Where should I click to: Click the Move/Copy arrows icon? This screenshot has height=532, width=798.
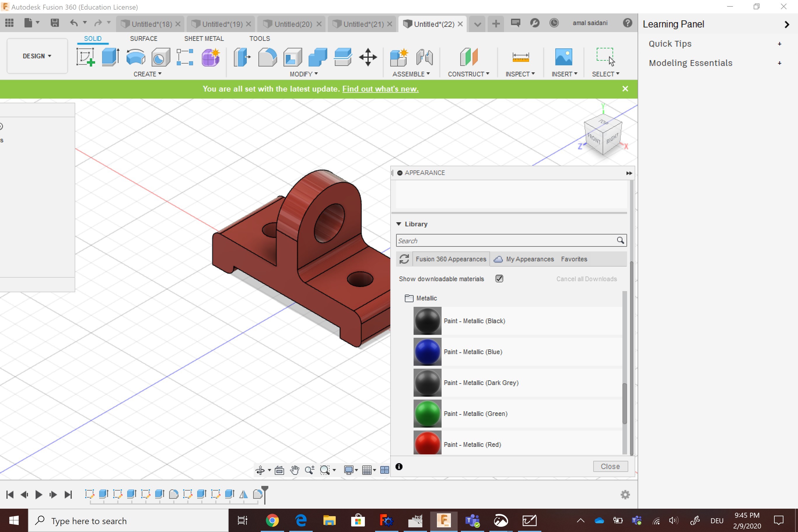368,57
